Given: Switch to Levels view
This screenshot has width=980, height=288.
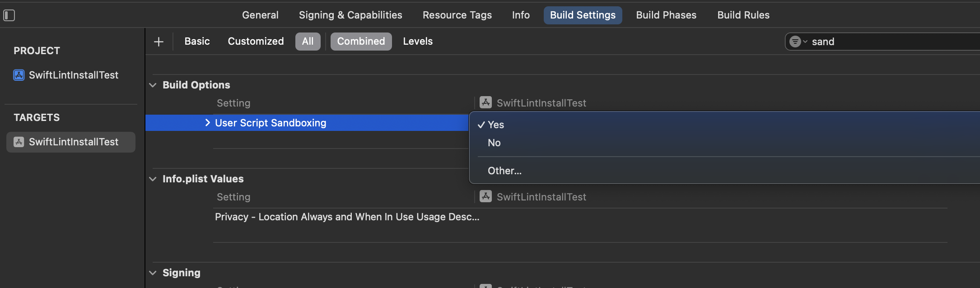Looking at the screenshot, I should click(418, 42).
